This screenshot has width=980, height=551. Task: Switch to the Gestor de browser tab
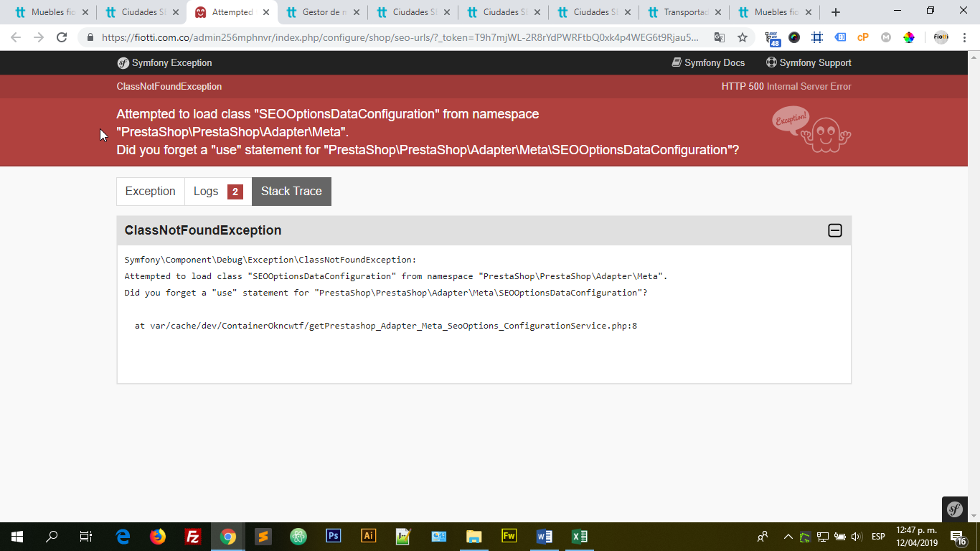coord(321,12)
